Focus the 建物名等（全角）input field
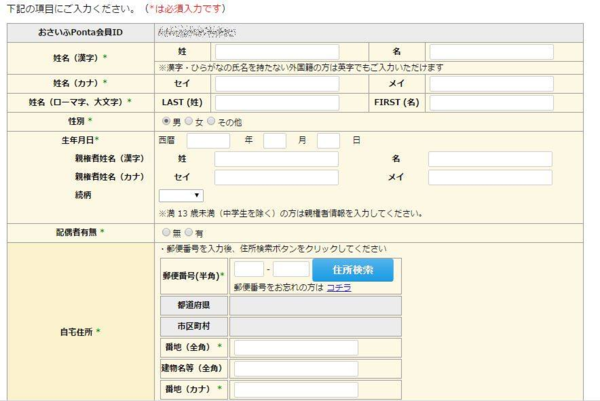The height and width of the screenshot is (401, 600). (296, 369)
